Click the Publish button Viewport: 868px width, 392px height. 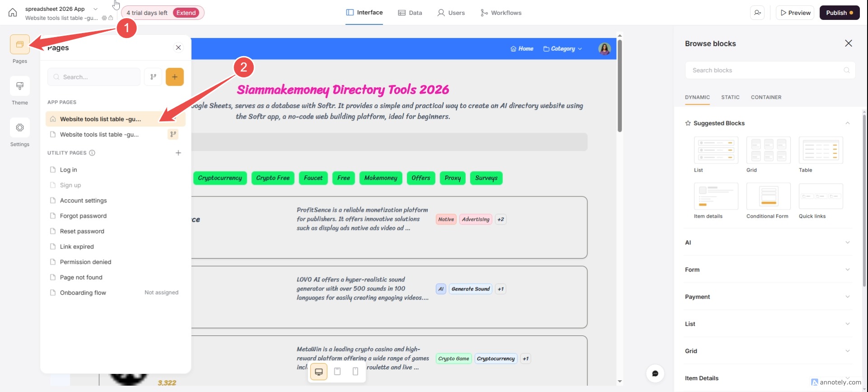pos(839,13)
